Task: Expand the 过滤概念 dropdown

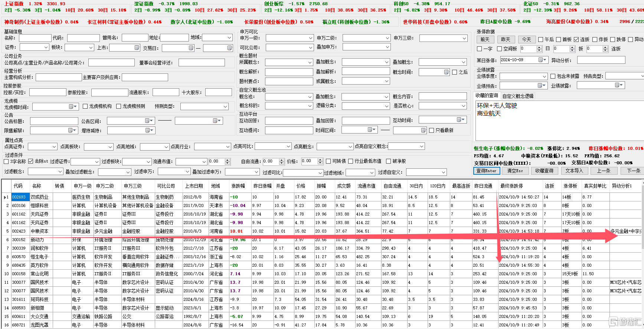Action: [x=60, y=172]
